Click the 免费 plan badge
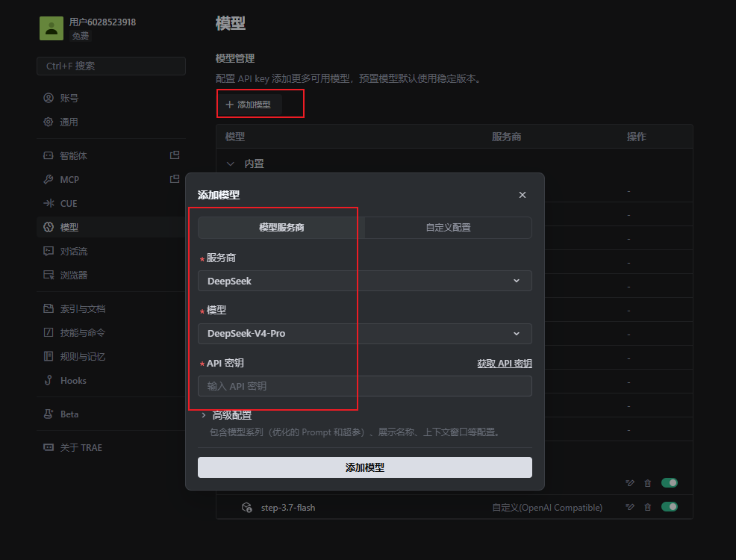Image resolution: width=736 pixels, height=560 pixels. pos(81,36)
